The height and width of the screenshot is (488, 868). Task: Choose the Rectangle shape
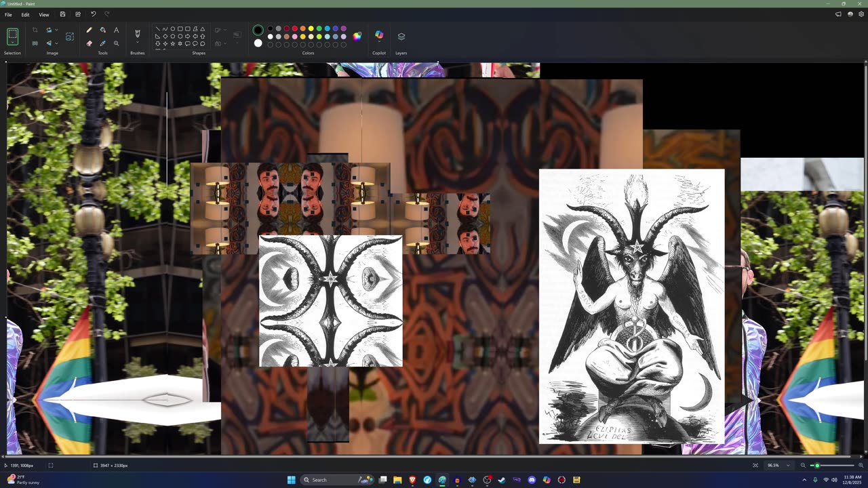click(x=180, y=28)
